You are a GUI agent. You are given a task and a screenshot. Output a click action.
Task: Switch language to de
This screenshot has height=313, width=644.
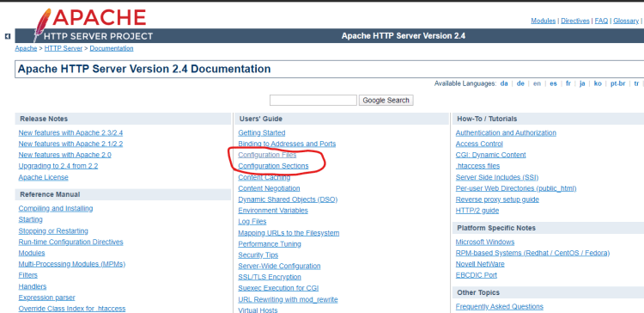[x=520, y=83]
